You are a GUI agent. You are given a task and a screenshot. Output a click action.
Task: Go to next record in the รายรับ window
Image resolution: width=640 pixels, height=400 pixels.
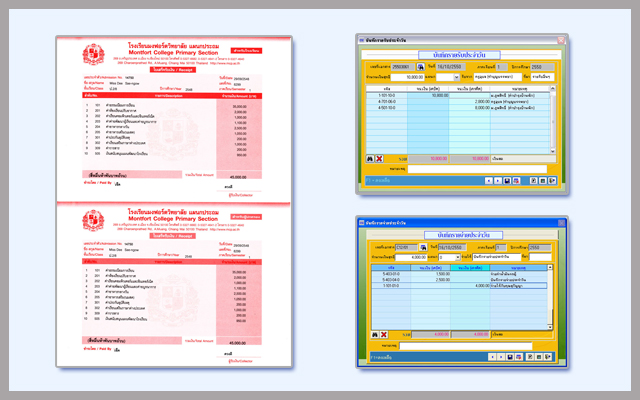coord(498,180)
